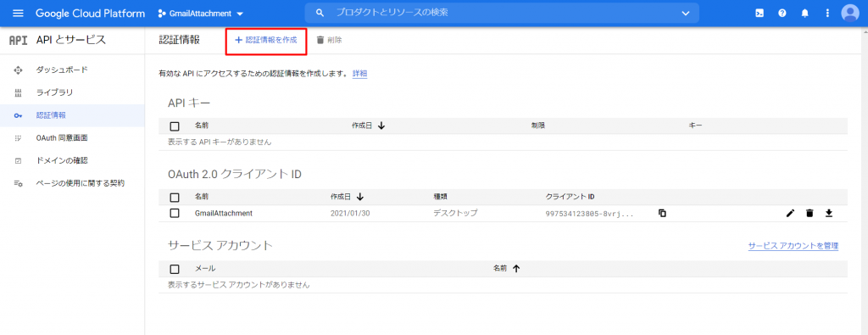This screenshot has width=868, height=335.
Task: Open the hamburger navigation menu
Action: point(19,14)
